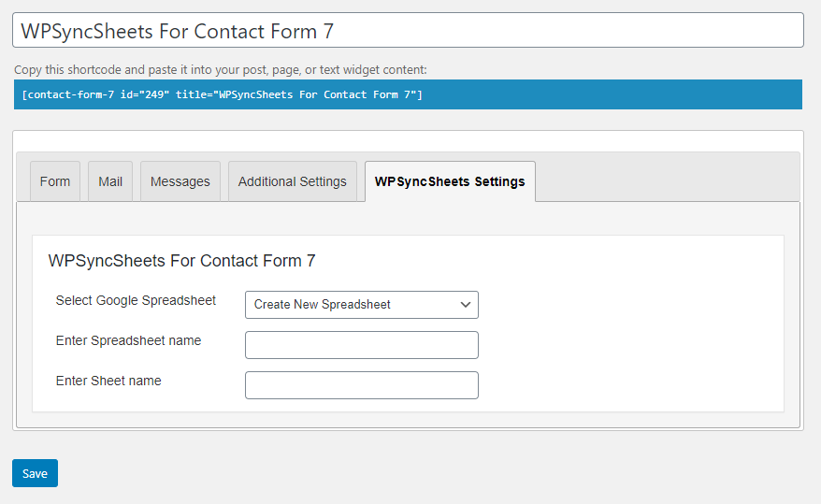This screenshot has width=821, height=504.
Task: Click the title attribute in the shortcode
Action: point(295,94)
